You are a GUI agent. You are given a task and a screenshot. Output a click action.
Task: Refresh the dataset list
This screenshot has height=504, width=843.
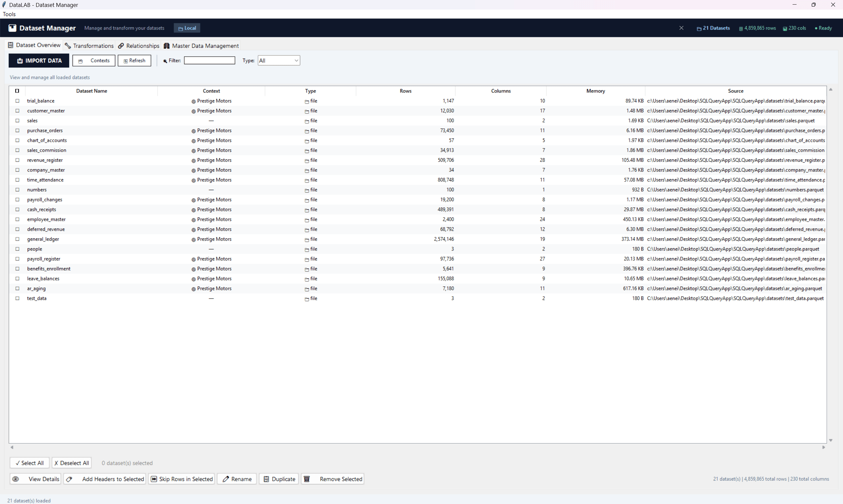[x=125, y=61]
